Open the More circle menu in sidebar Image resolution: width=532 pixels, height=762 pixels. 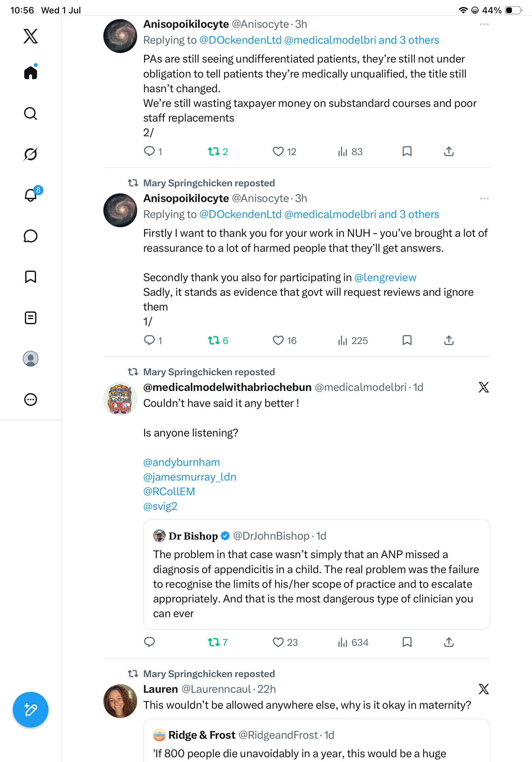31,400
